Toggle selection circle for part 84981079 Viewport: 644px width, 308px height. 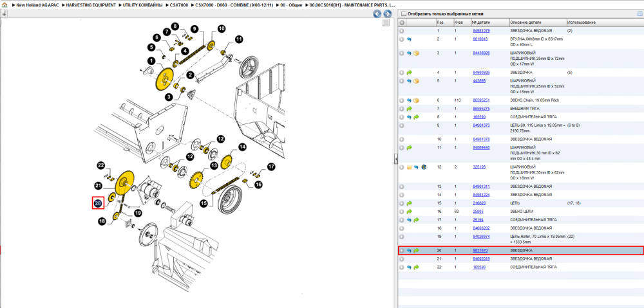402,31
